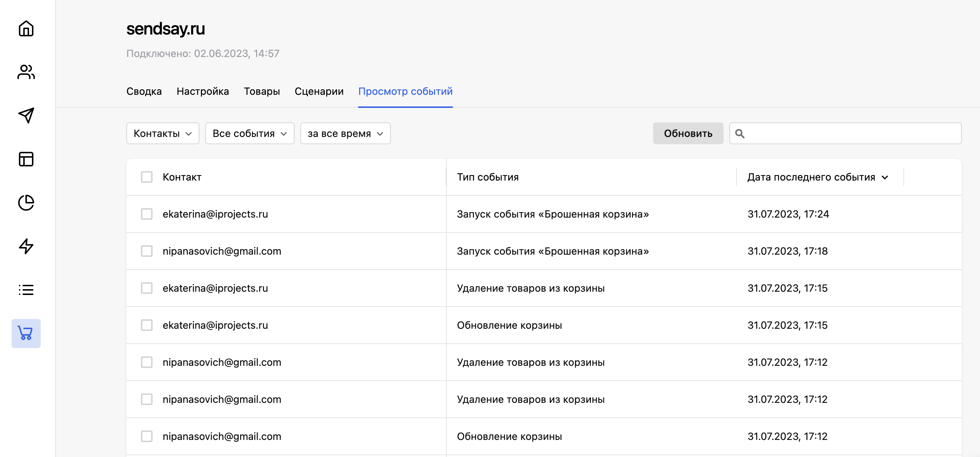Open the list icon in sidebar

(26, 290)
